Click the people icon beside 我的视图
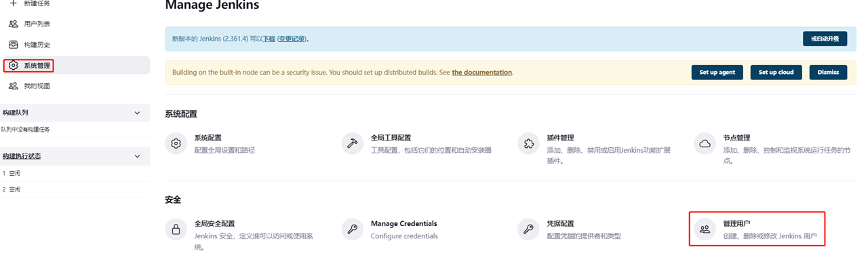Image resolution: width=868 pixels, height=262 pixels. pyautogui.click(x=13, y=86)
